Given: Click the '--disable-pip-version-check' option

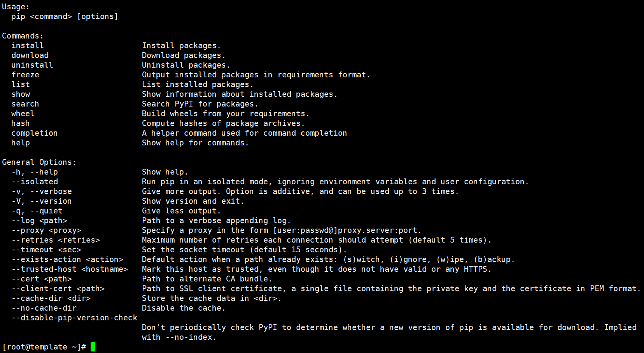Looking at the screenshot, I should [74, 318].
